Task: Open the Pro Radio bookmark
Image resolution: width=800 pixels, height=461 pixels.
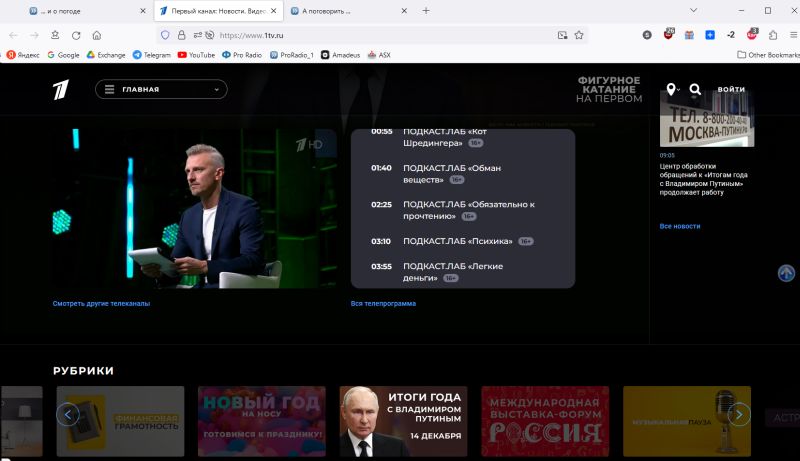Action: [x=242, y=55]
